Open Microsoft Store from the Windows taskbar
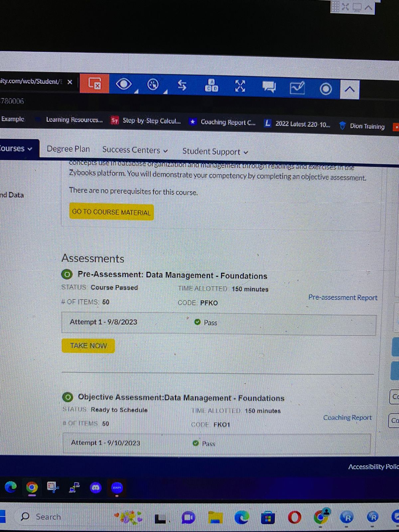The width and height of the screenshot is (399, 532). pyautogui.click(x=268, y=518)
